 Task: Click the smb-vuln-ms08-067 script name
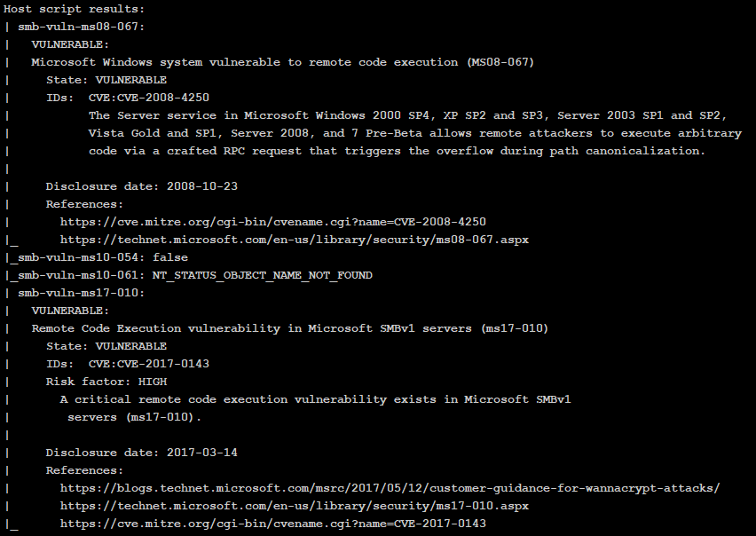point(81,27)
